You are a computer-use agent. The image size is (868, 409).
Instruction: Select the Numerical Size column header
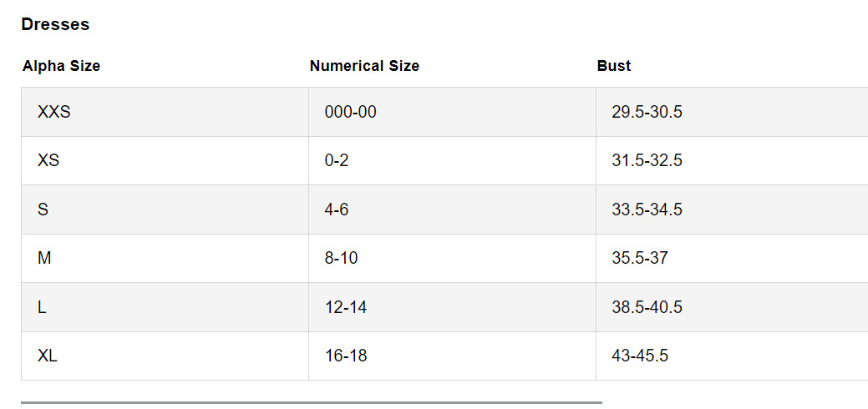(x=364, y=67)
